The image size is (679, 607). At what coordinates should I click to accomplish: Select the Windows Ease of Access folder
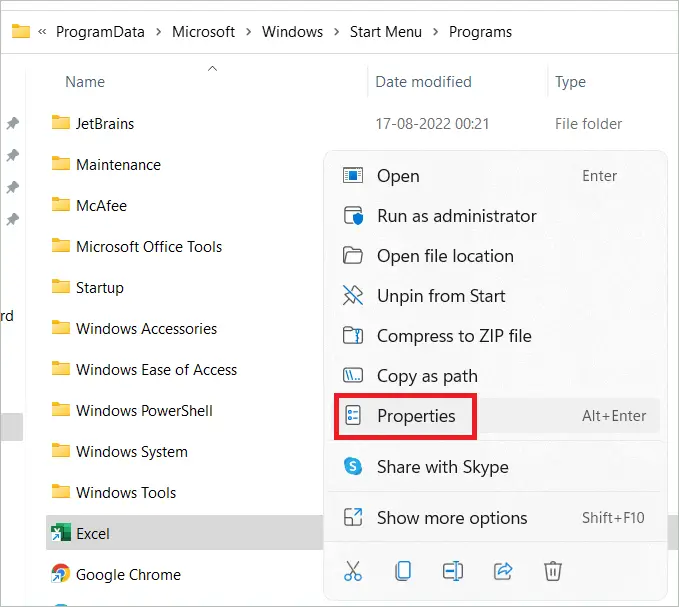156,369
